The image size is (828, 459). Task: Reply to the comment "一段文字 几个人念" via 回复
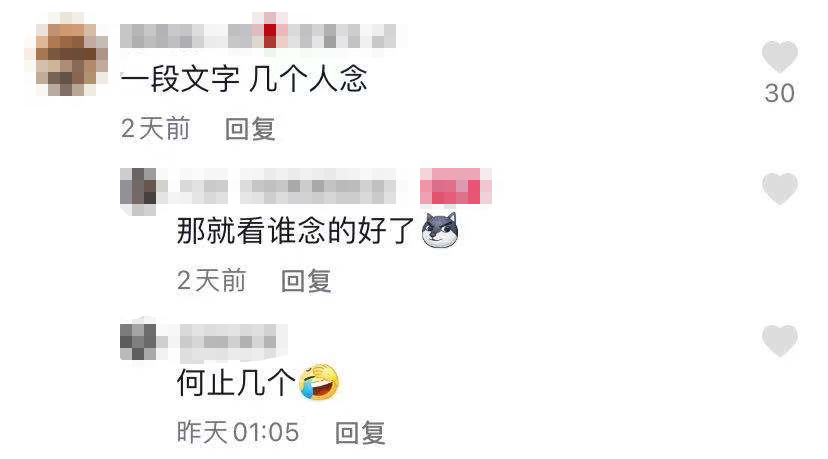(250, 129)
